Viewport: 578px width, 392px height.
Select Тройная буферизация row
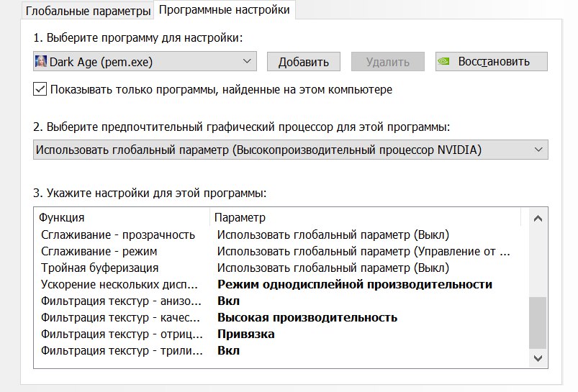[x=281, y=268]
